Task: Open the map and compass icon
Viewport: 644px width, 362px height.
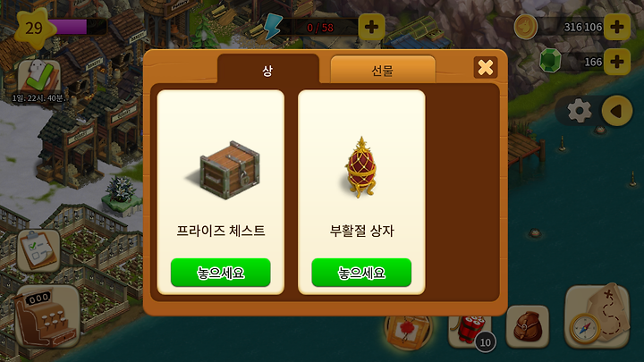Action: click(597, 316)
